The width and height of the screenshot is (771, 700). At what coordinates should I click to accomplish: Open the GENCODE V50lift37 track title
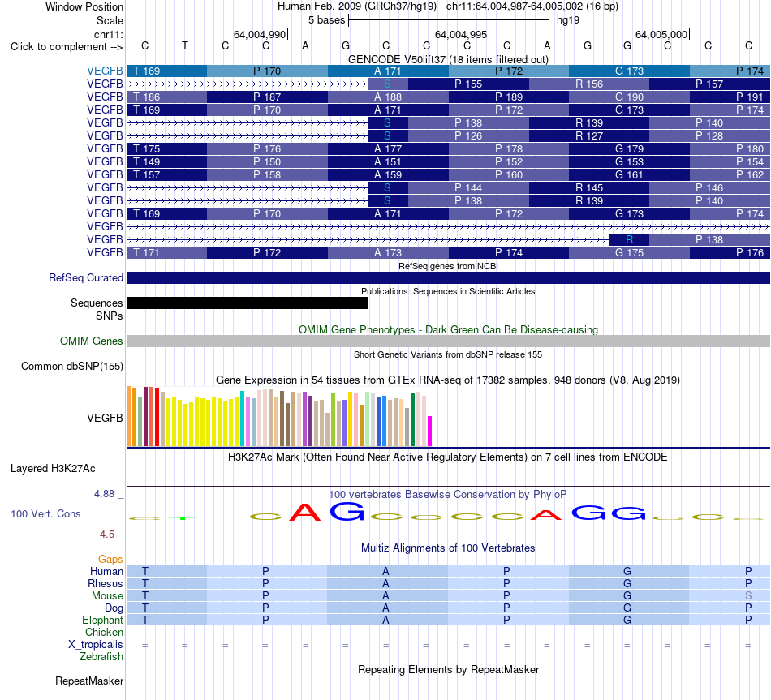[x=448, y=59]
